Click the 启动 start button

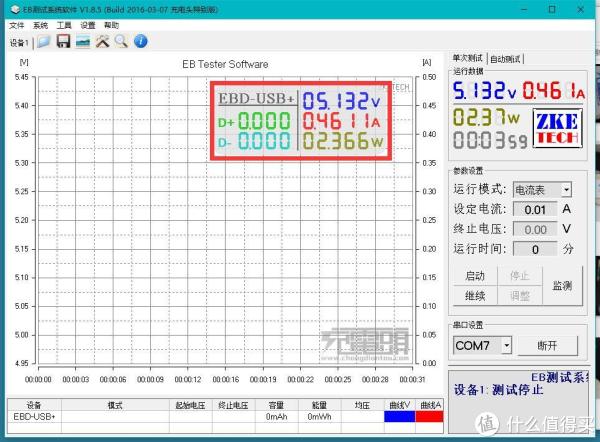(475, 276)
